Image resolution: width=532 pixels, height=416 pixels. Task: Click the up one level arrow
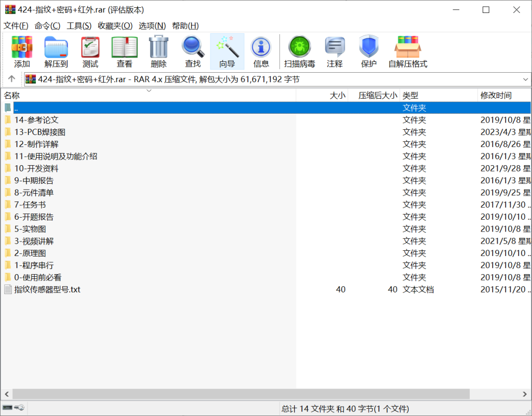tap(11, 79)
